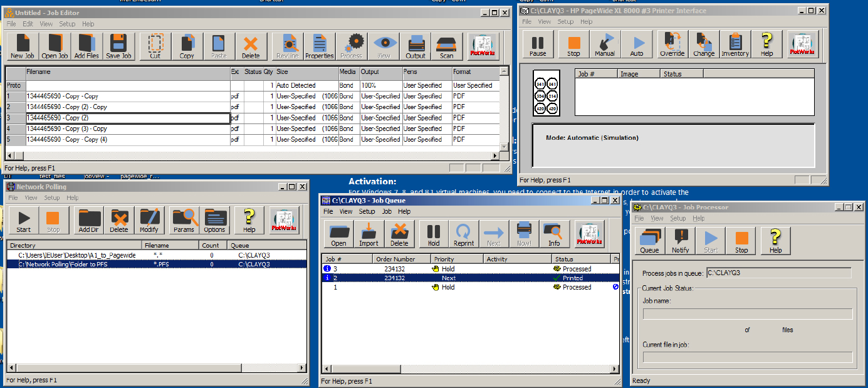Open the Job menu in Job Queue
868x388 pixels.
pos(387,212)
